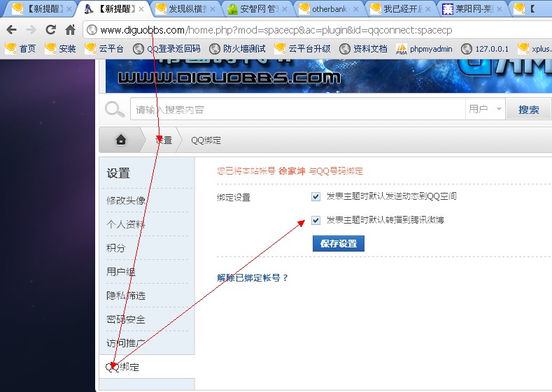Open the xplus bookmark
Viewport: 552px width, 392px height.
click(535, 48)
